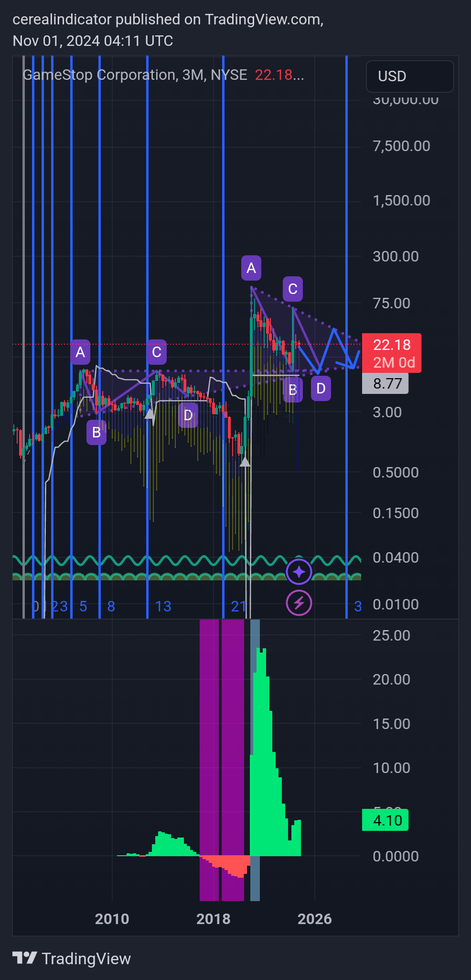
Task: Select the left pattern label A
Action: click(x=80, y=352)
